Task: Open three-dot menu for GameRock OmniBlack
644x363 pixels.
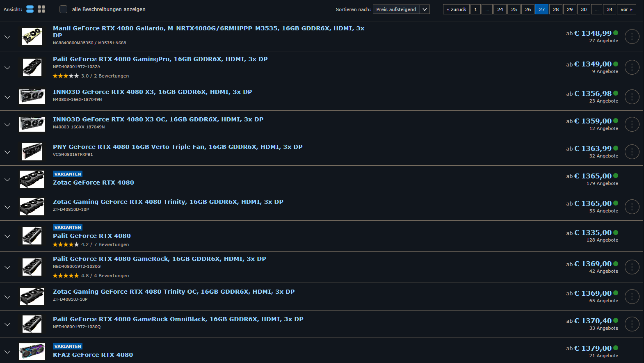Action: tap(632, 324)
